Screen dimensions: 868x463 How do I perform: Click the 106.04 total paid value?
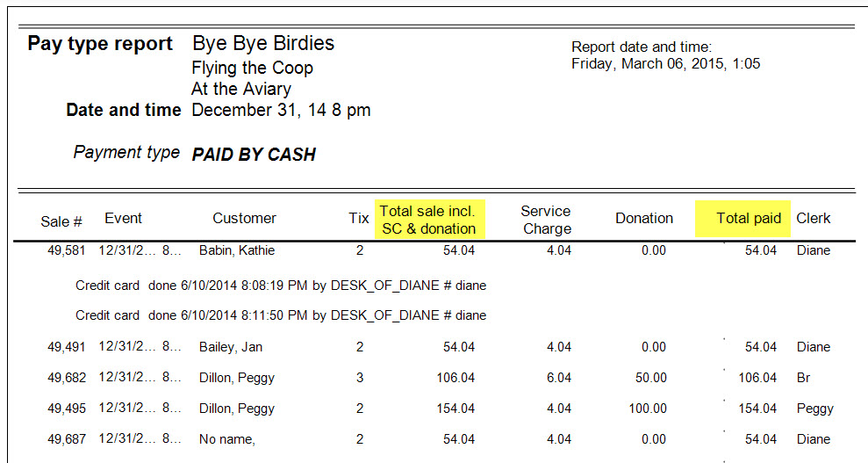coord(757,378)
